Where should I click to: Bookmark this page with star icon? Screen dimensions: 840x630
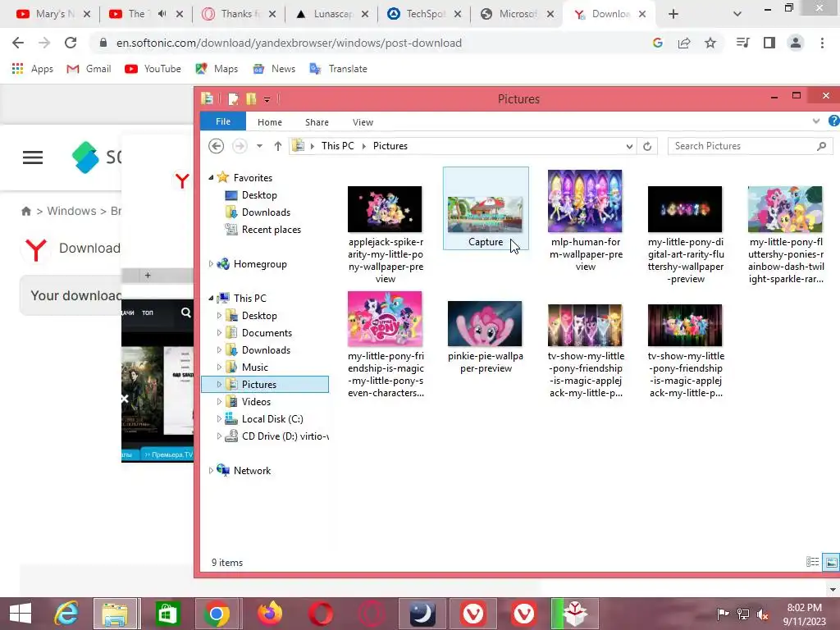(710, 43)
